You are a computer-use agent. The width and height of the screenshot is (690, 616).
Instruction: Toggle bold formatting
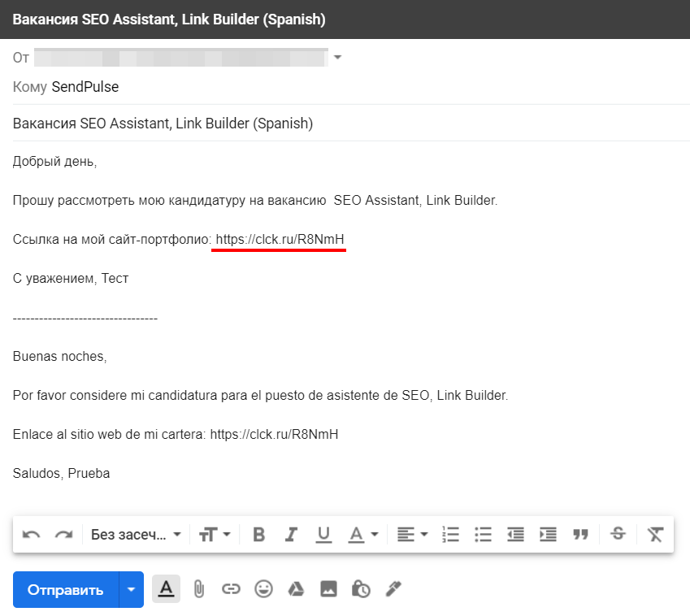(258, 535)
